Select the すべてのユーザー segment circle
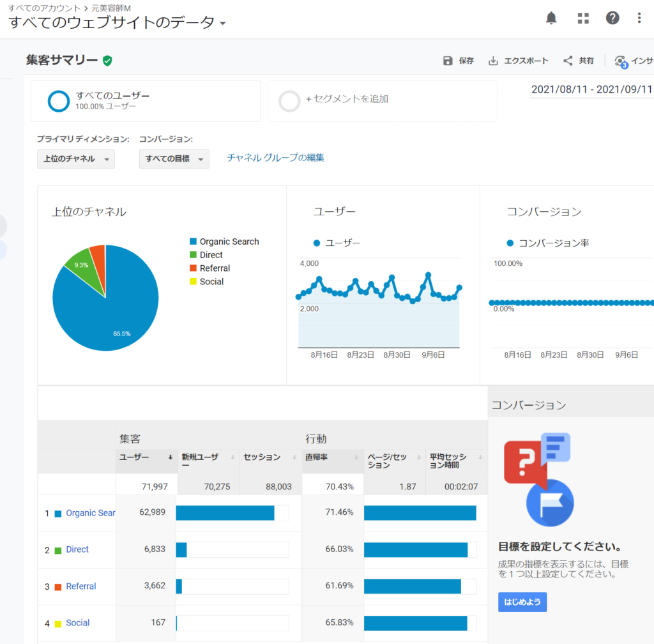This screenshot has width=654, height=644. click(x=59, y=101)
